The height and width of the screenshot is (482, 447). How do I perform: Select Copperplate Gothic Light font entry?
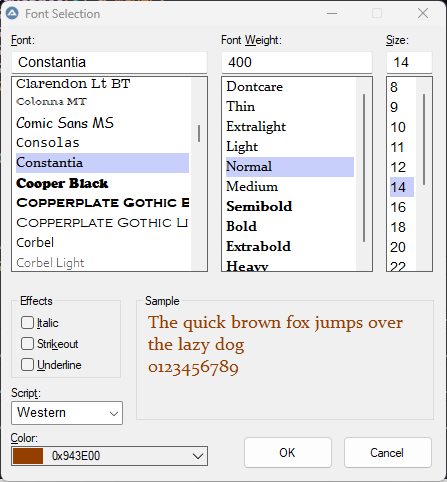pyautogui.click(x=102, y=223)
